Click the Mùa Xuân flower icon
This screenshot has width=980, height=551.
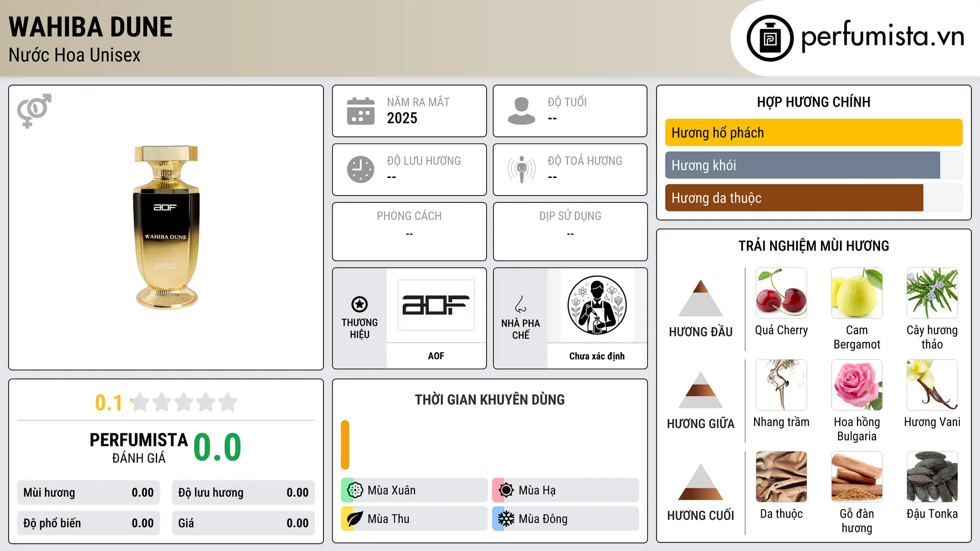[x=355, y=490]
